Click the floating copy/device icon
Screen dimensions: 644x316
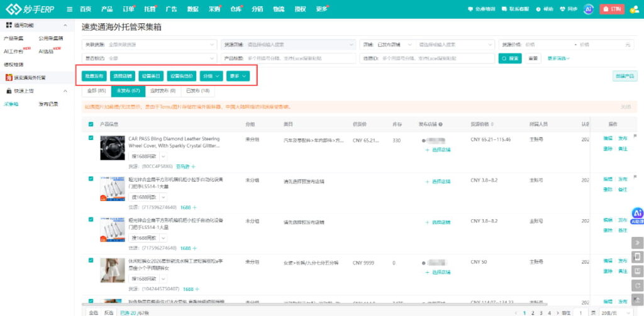(x=638, y=257)
